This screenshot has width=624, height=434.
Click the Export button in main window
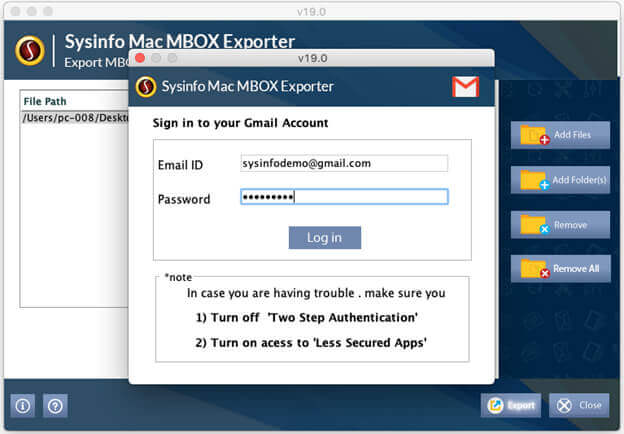511,405
